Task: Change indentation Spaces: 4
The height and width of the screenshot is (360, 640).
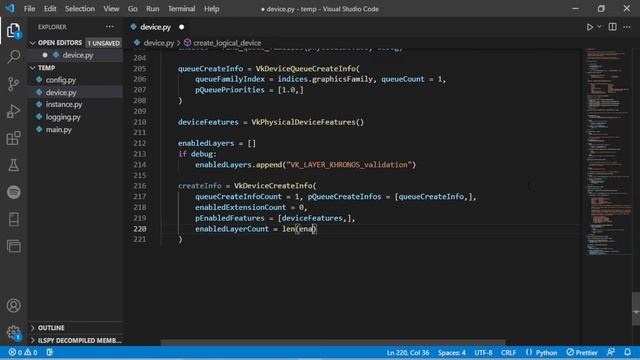Action: click(x=451, y=352)
